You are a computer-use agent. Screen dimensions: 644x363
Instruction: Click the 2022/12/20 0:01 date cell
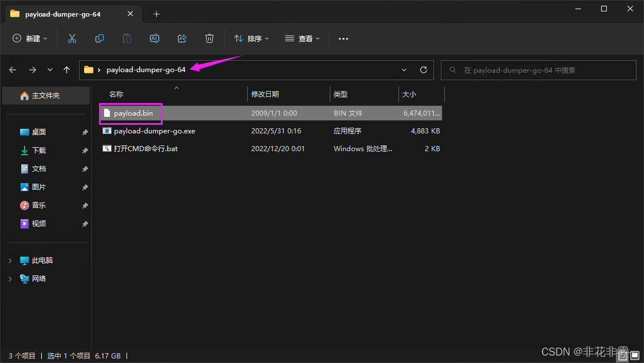pyautogui.click(x=278, y=149)
